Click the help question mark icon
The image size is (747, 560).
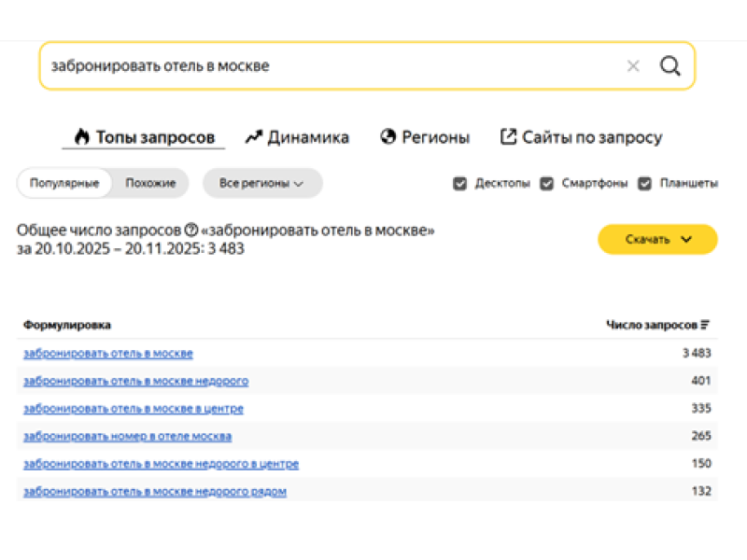click(191, 231)
